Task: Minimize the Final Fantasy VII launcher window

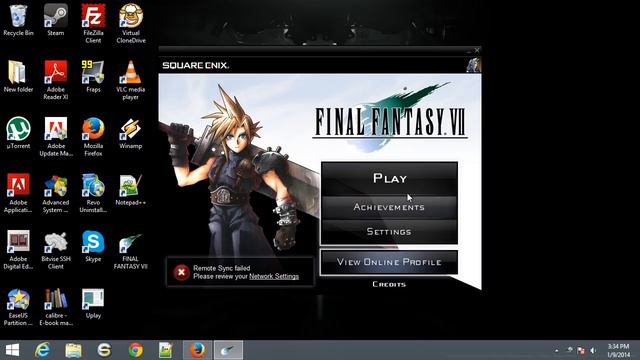Action: (x=469, y=51)
